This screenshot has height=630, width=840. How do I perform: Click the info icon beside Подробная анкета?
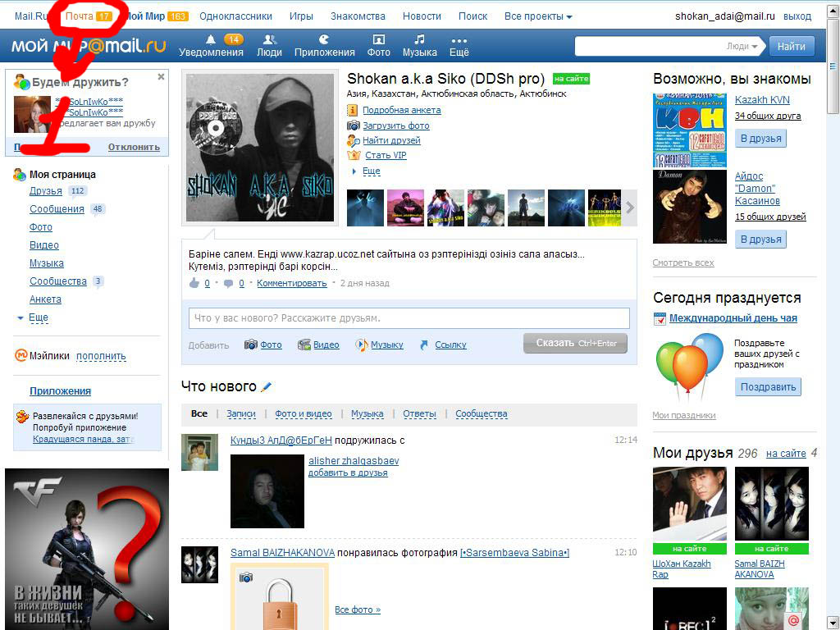(353, 111)
